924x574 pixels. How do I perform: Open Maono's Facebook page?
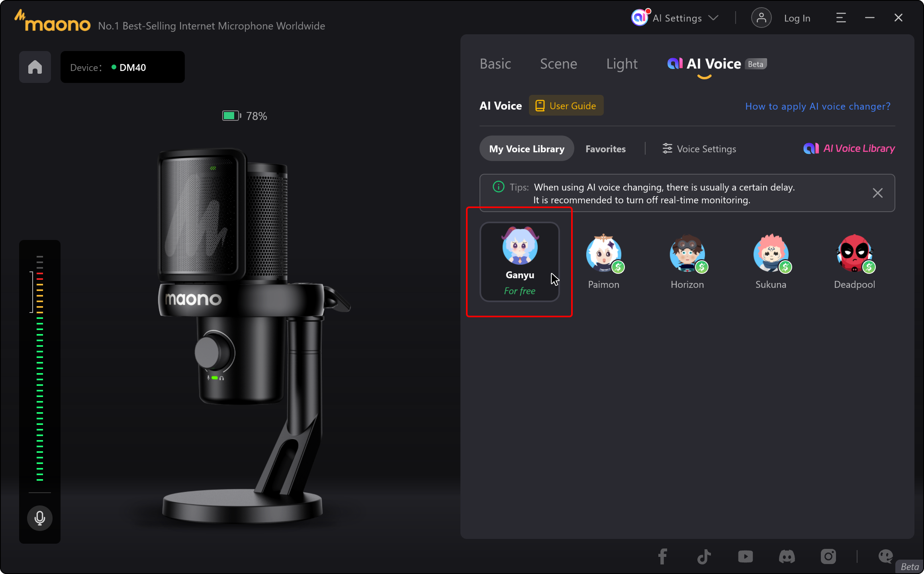(x=663, y=556)
